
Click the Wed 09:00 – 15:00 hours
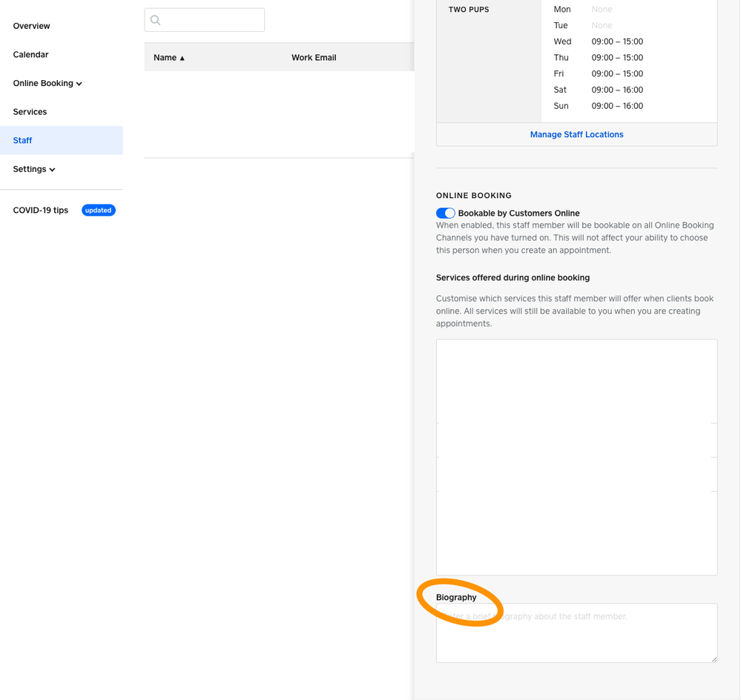616,42
